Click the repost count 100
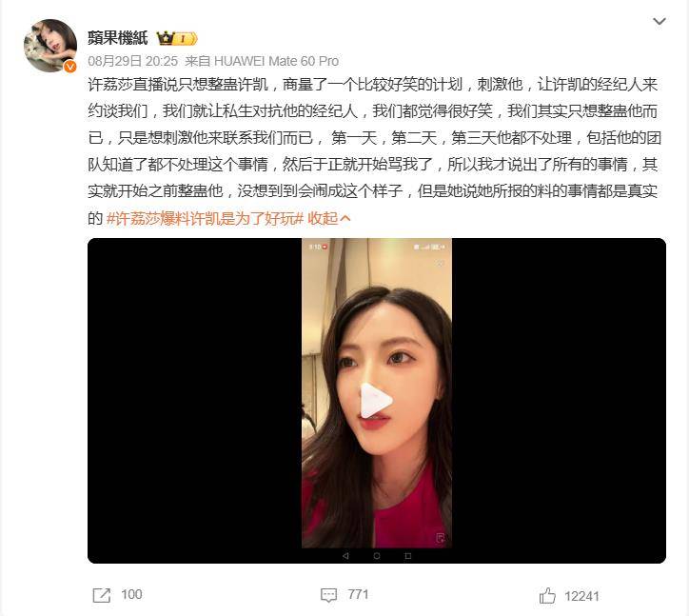Image resolution: width=689 pixels, height=616 pixels. pos(131,594)
